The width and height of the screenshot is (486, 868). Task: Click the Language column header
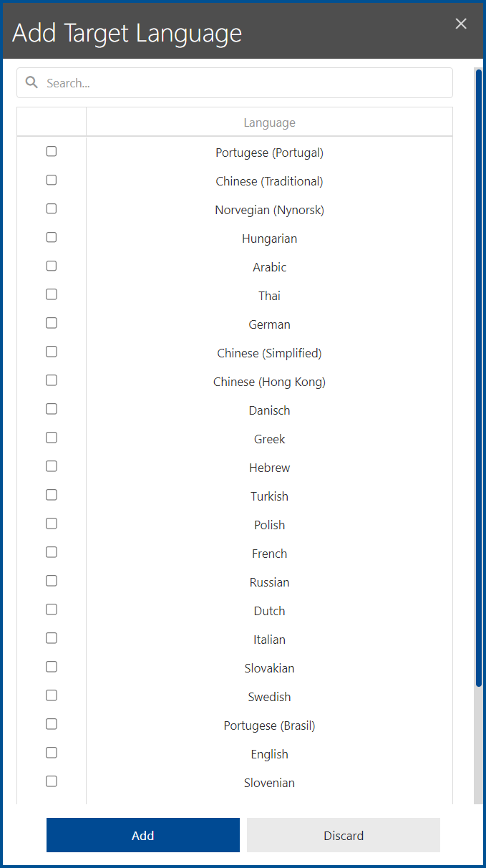pos(269,122)
